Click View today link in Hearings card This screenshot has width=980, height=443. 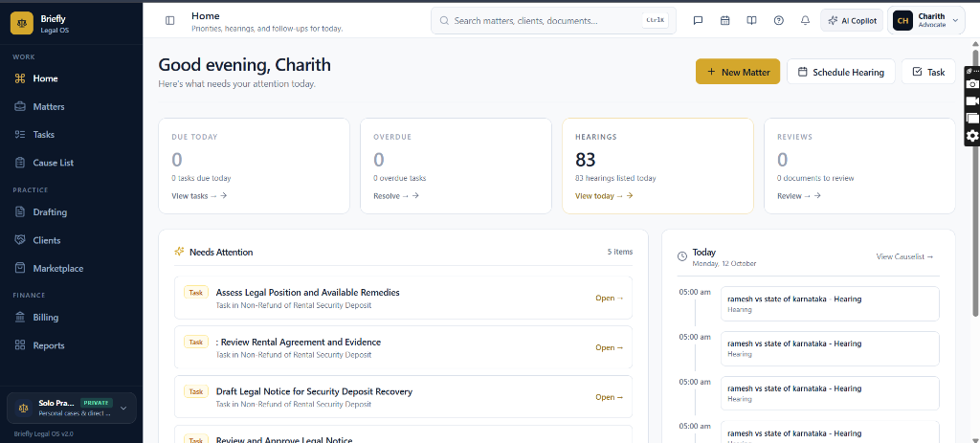pos(605,195)
